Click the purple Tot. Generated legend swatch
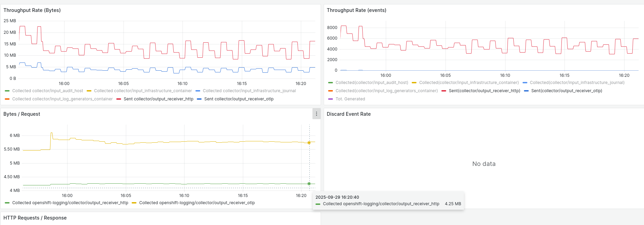 pos(330,99)
